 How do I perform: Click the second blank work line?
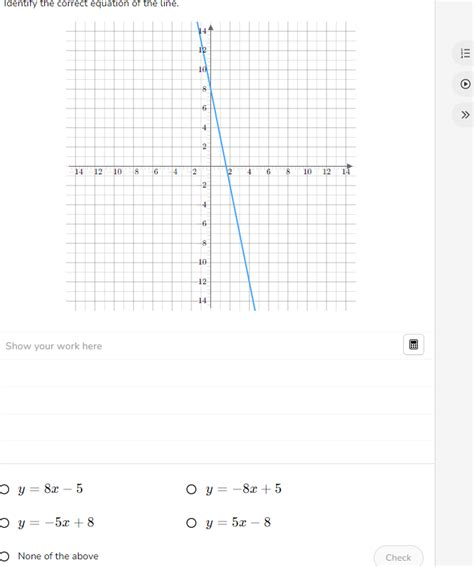pyautogui.click(x=216, y=400)
